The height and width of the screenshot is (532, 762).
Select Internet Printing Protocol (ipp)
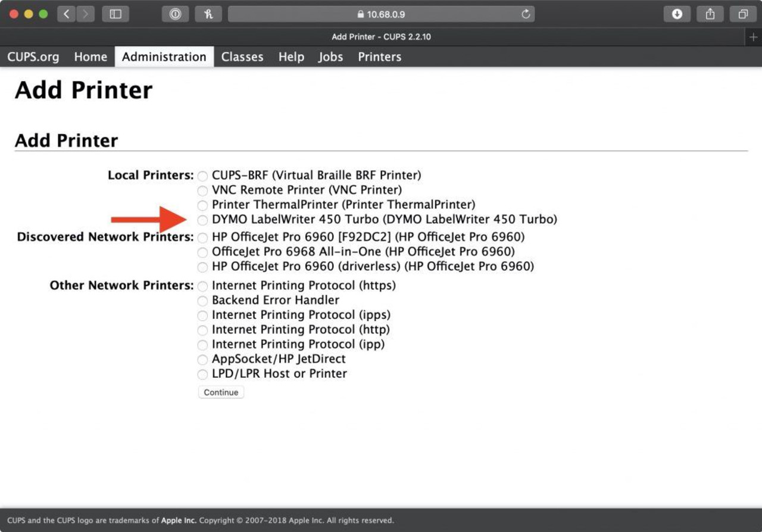click(x=203, y=345)
